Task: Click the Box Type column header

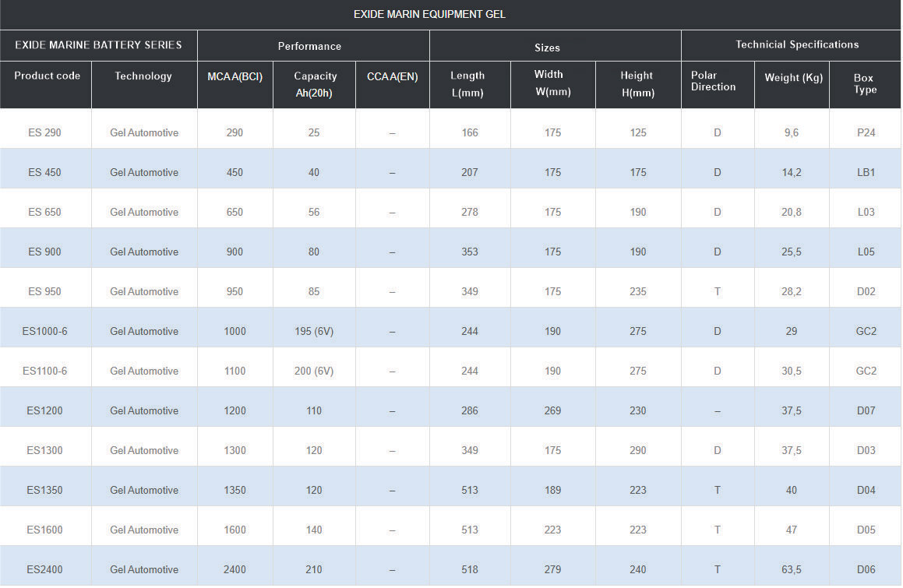Action: tap(864, 83)
